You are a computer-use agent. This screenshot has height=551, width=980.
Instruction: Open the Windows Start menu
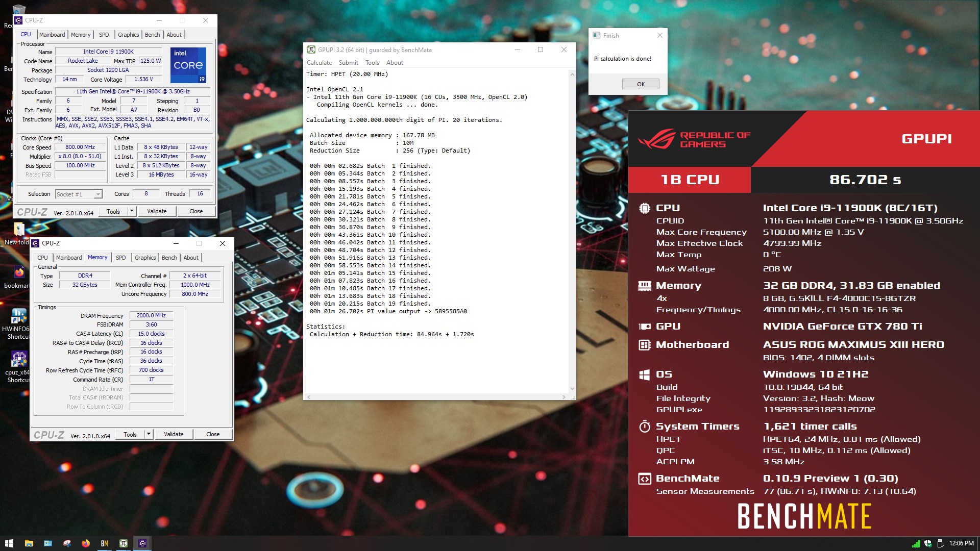(x=9, y=543)
